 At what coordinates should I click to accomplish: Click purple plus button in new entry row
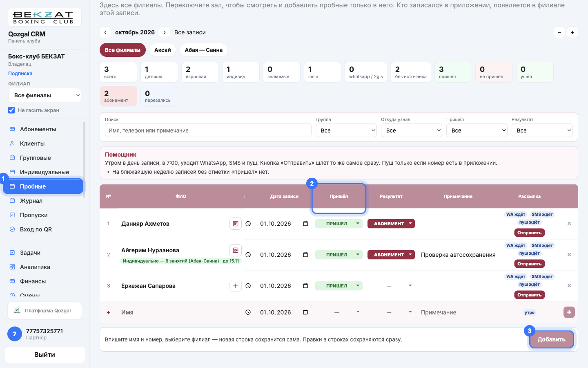569,312
